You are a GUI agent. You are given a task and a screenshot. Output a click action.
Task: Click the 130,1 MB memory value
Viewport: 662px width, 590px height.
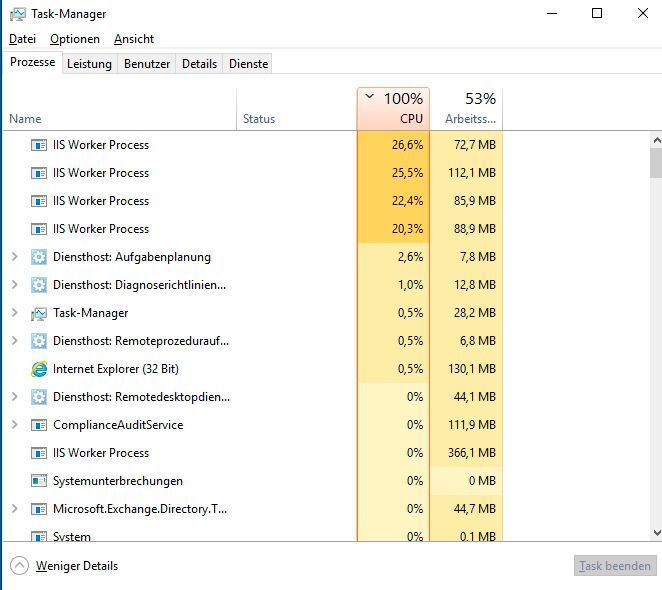click(x=472, y=369)
